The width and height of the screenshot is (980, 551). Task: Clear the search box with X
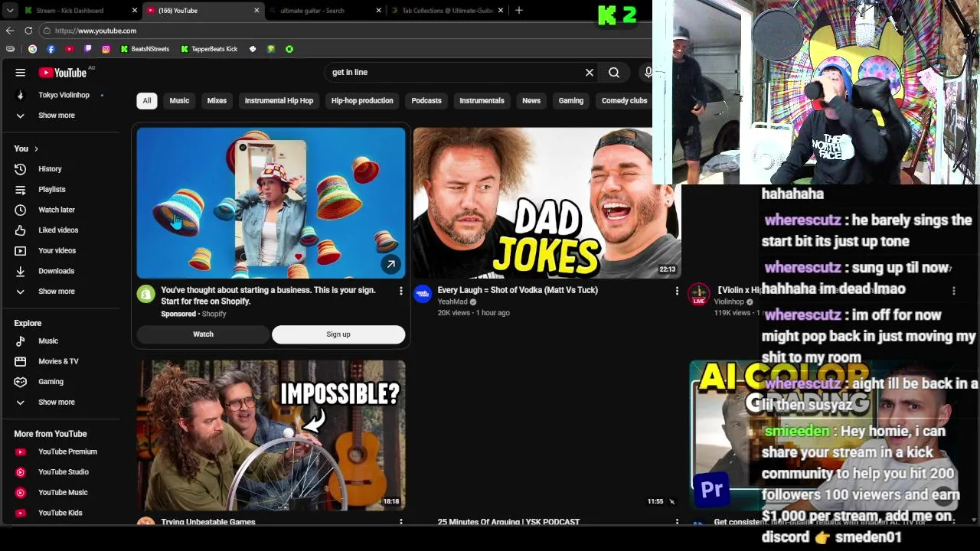(x=590, y=73)
